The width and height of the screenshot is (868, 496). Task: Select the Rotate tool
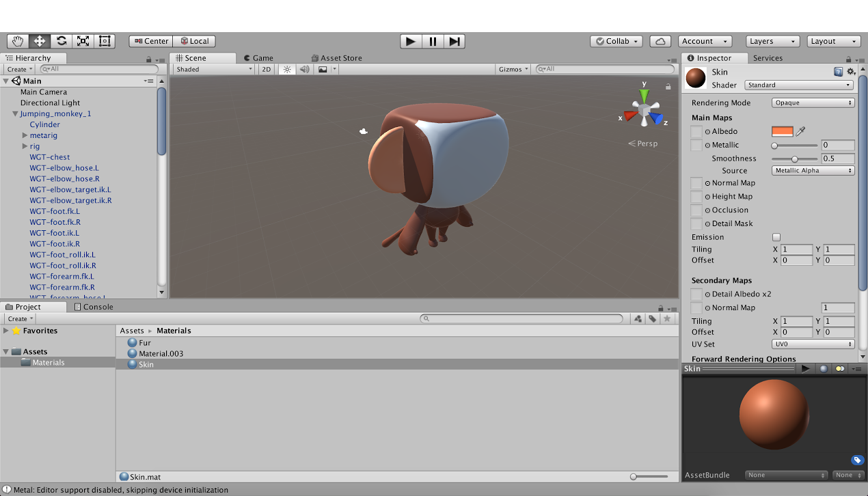[61, 40]
